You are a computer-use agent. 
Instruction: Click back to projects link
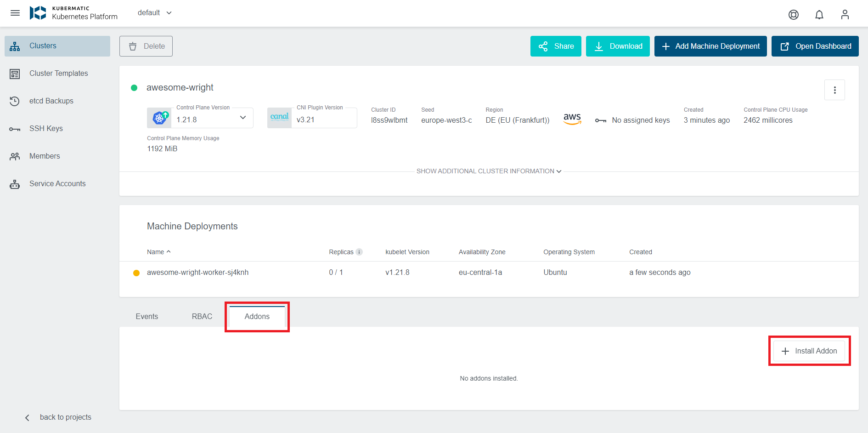[65, 417]
